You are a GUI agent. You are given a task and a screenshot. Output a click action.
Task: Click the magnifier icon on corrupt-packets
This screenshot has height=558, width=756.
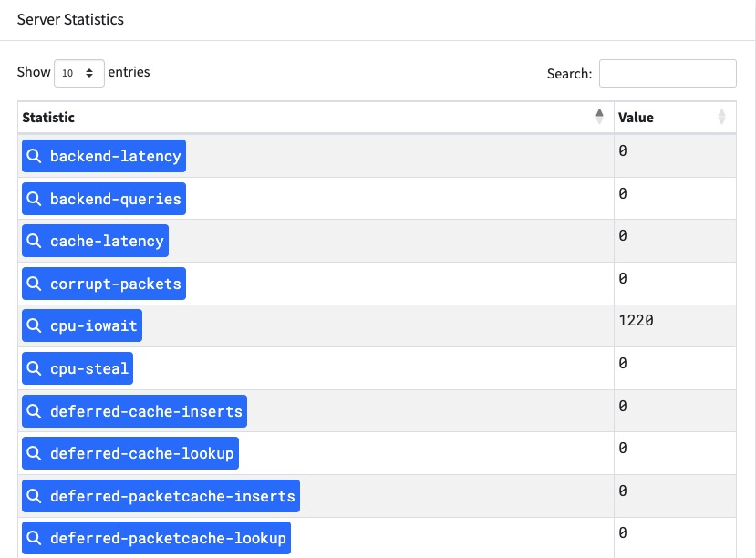[35, 283]
